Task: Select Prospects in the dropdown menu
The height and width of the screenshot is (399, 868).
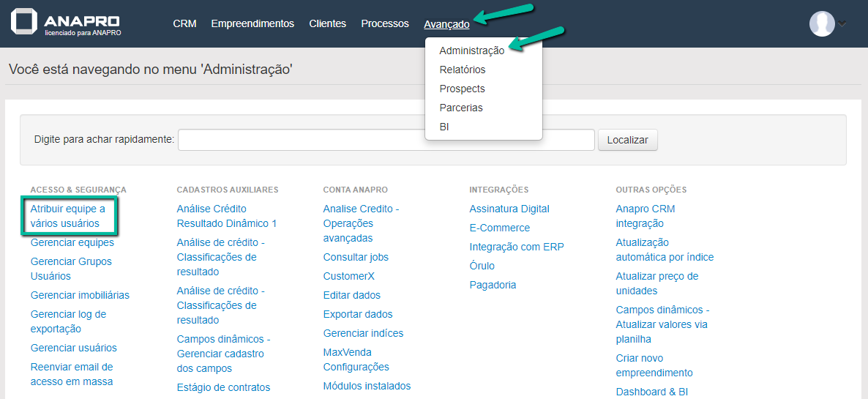Action: pos(462,89)
